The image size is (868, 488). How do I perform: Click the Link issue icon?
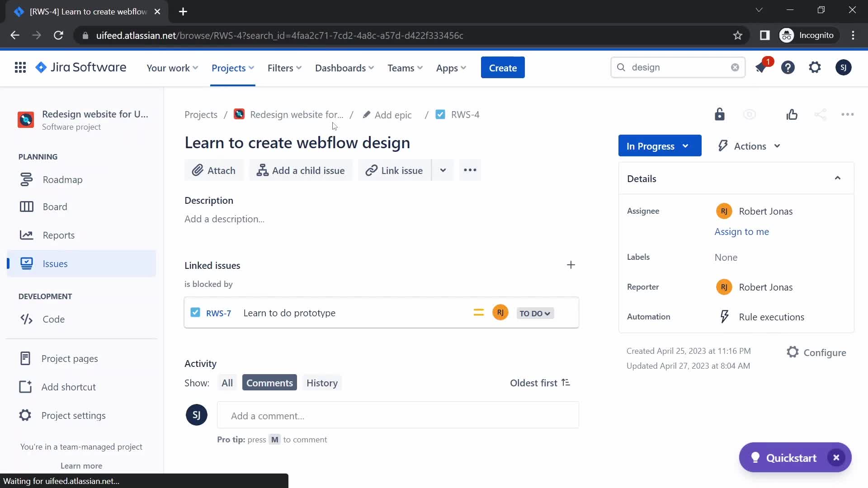pyautogui.click(x=370, y=170)
